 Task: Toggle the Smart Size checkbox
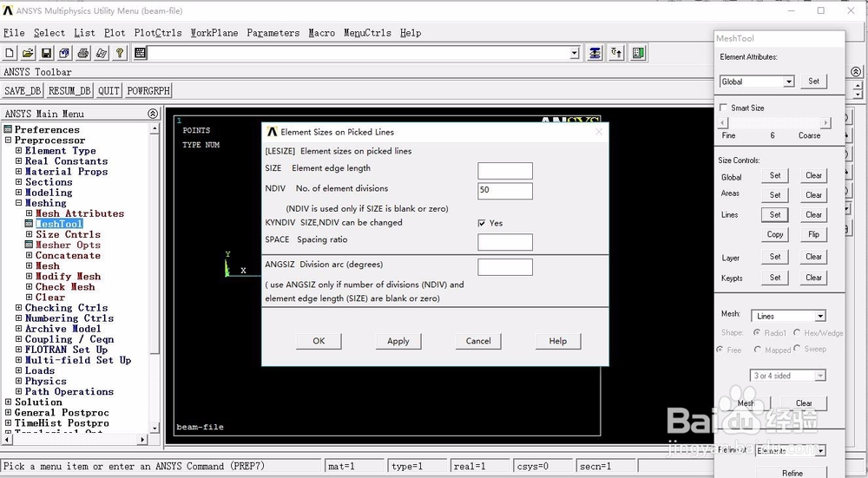click(x=723, y=108)
